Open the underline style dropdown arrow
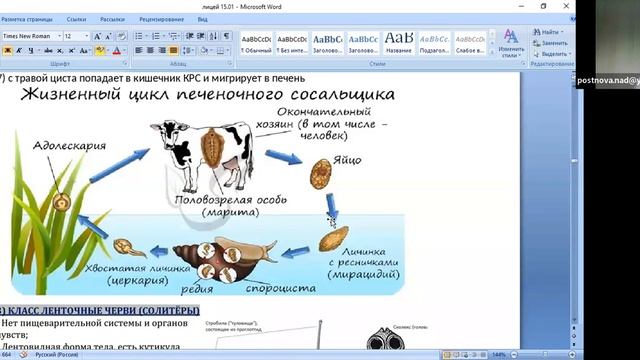The width and height of the screenshot is (640, 360). [x=38, y=51]
